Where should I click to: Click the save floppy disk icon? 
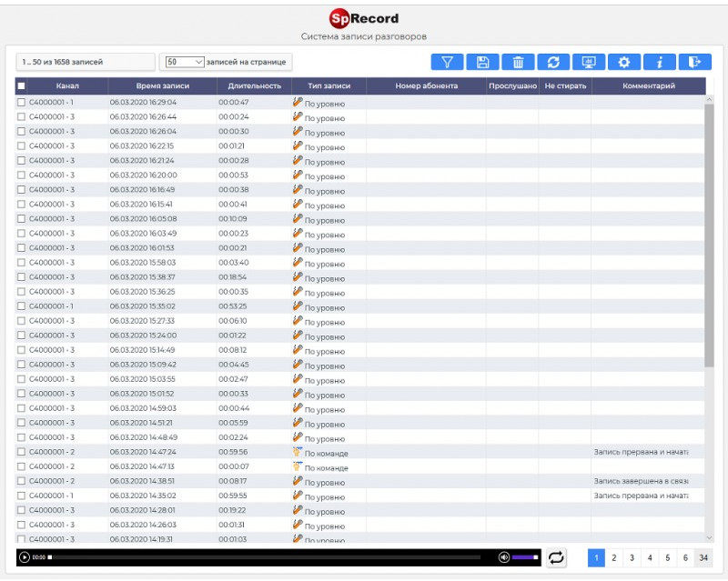(x=483, y=62)
